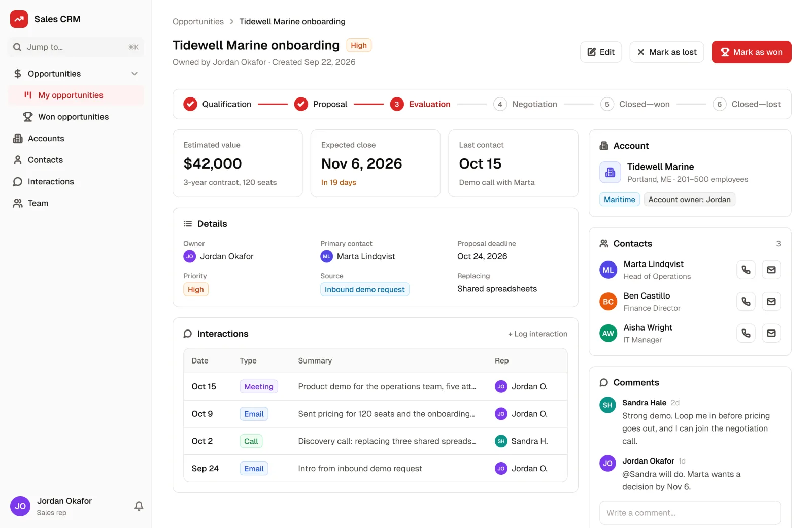812x528 pixels.
Task: Click Jordan Okafor's JO avatar in Comments
Action: tap(607, 464)
